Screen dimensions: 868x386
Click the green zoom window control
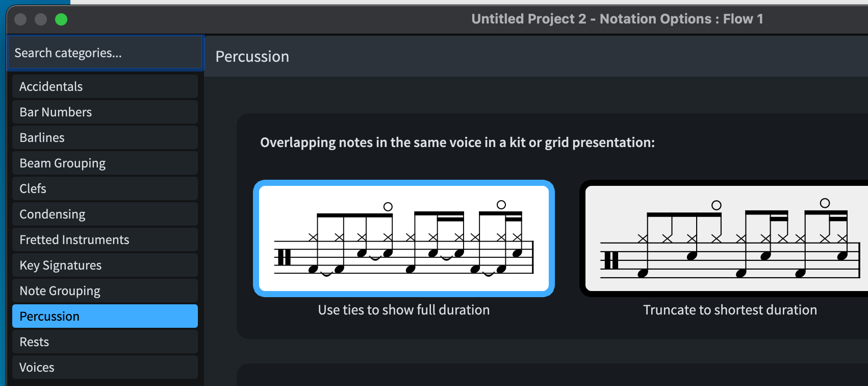point(61,19)
